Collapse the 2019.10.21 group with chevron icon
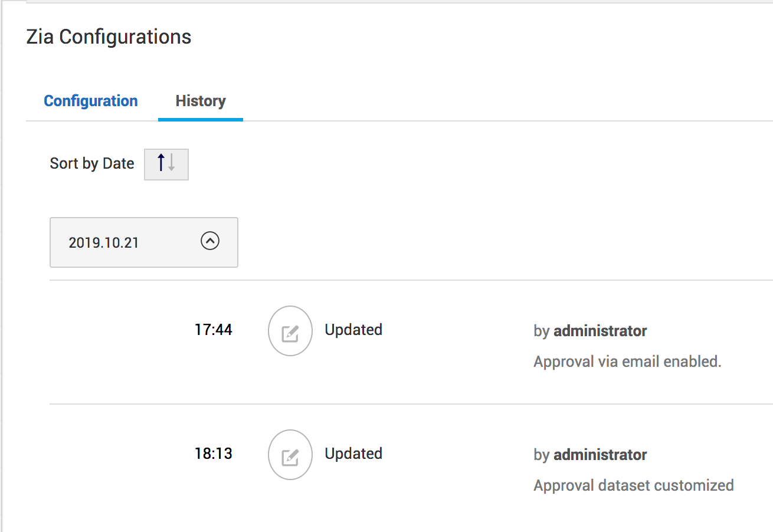The width and height of the screenshot is (773, 532). [210, 241]
